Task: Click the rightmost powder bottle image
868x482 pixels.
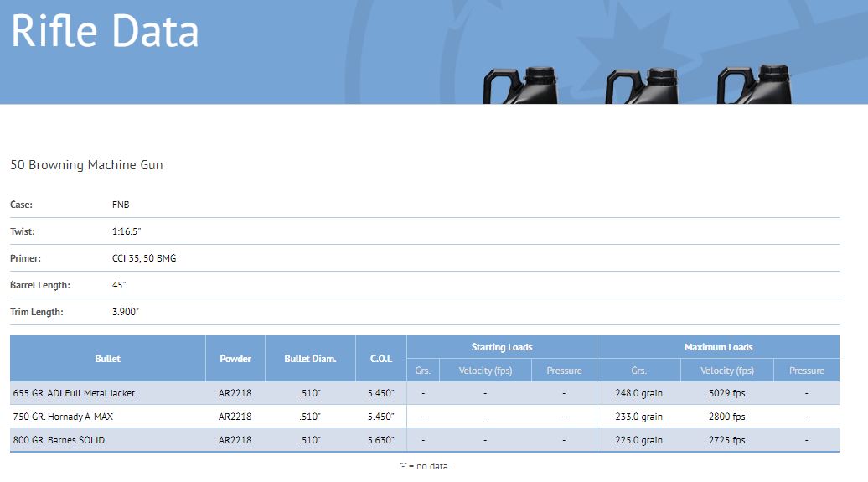Action: coord(754,86)
